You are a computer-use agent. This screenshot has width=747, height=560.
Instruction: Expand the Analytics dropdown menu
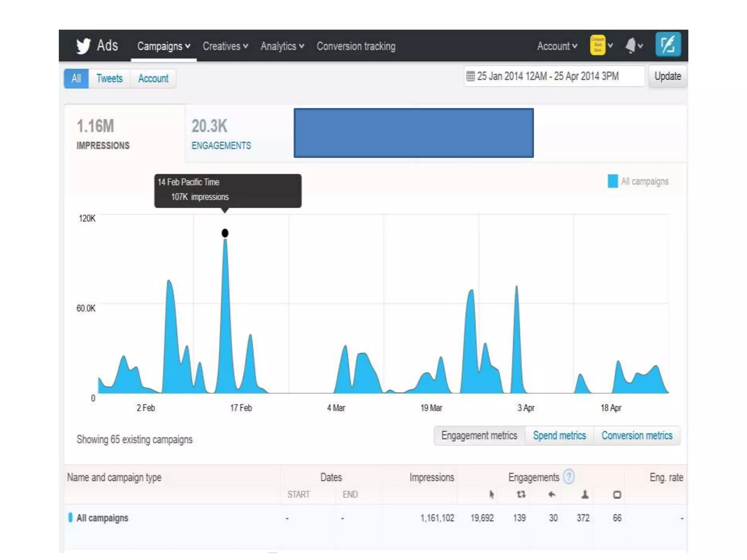[282, 46]
